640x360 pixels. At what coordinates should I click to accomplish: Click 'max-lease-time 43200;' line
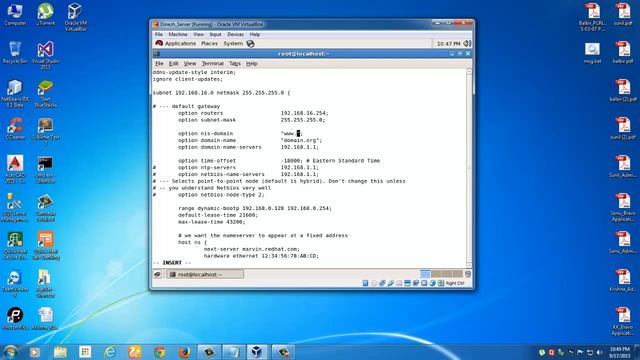[211, 222]
